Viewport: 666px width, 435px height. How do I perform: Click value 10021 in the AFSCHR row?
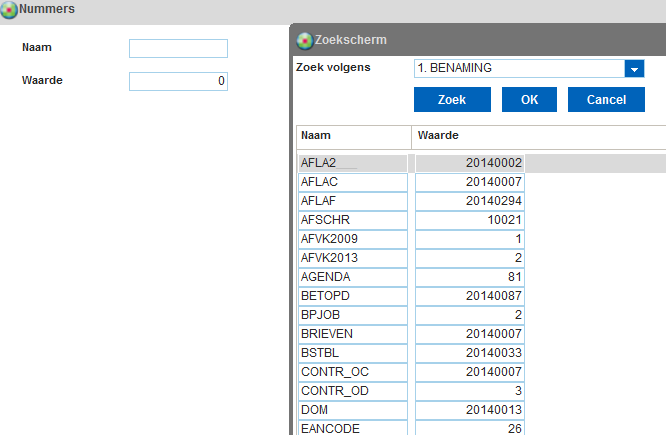tap(470, 220)
